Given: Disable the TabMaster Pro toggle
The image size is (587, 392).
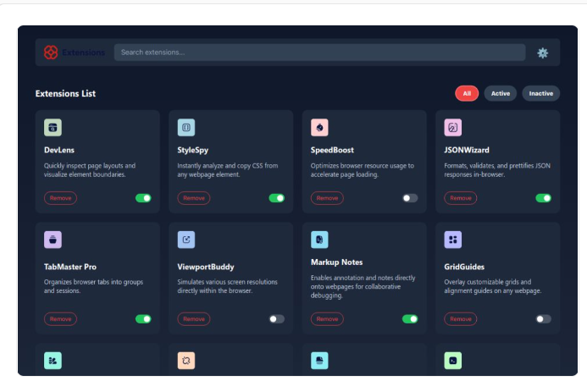Looking at the screenshot, I should 143,318.
